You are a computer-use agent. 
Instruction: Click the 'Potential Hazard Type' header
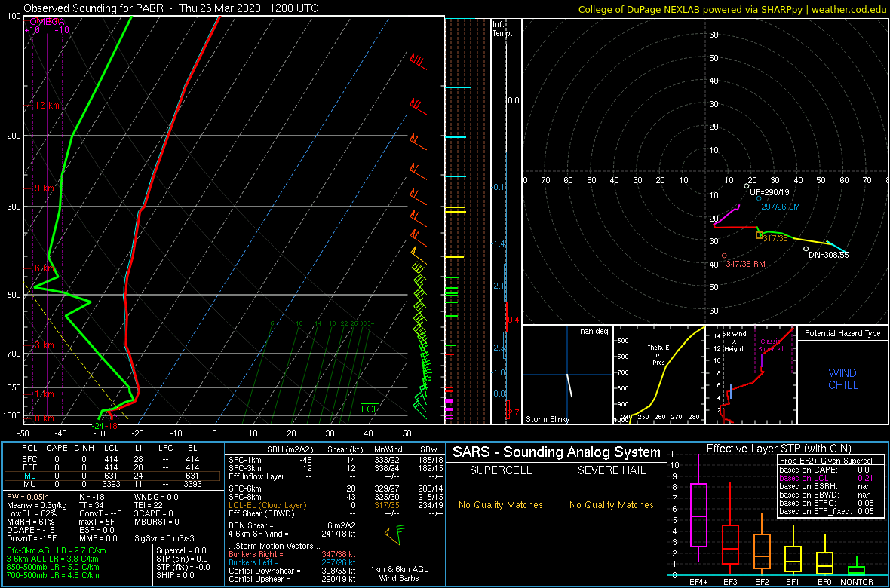click(842, 333)
